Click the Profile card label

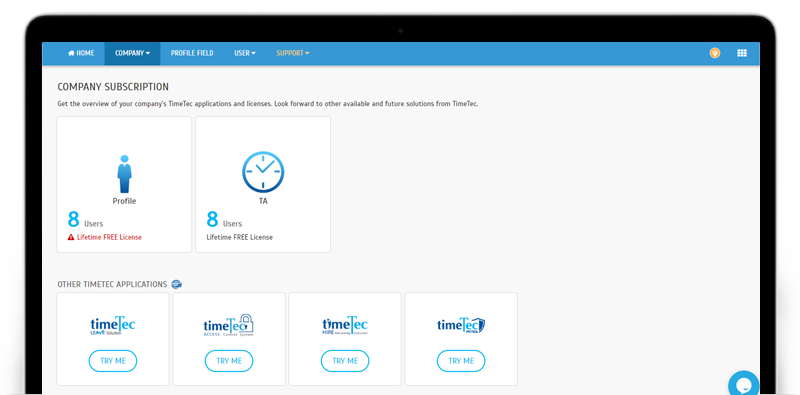click(124, 201)
